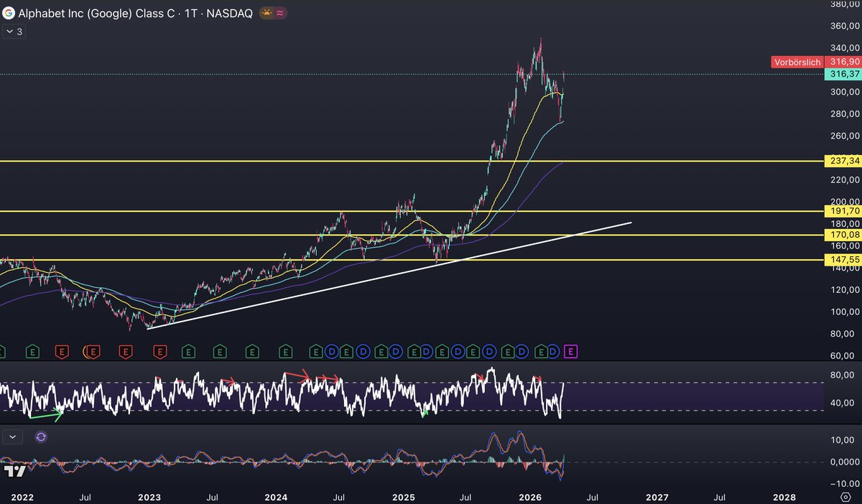Image resolution: width=862 pixels, height=504 pixels.
Task: Click the pre-market sun session icon
Action: [267, 13]
